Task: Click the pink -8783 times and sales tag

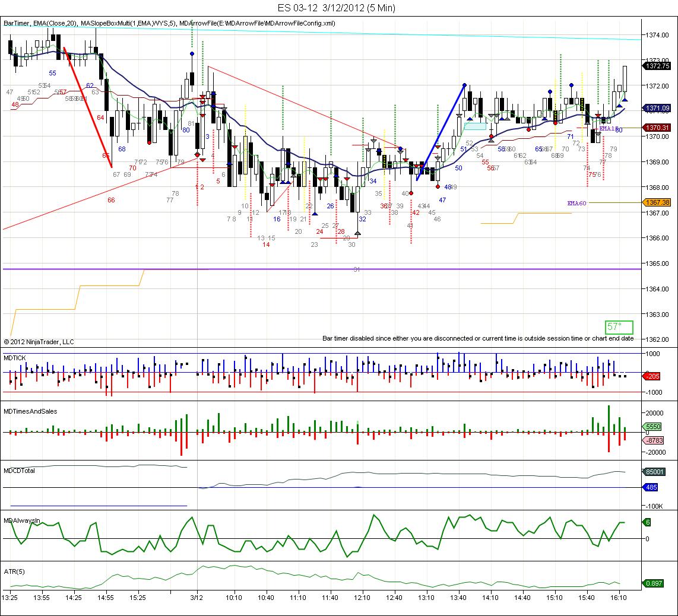Action: [654, 440]
